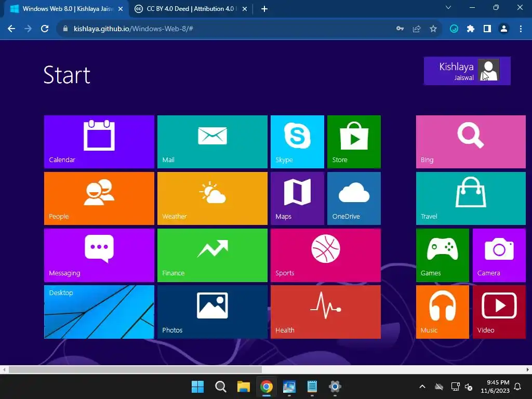Open the People tile

(x=99, y=198)
